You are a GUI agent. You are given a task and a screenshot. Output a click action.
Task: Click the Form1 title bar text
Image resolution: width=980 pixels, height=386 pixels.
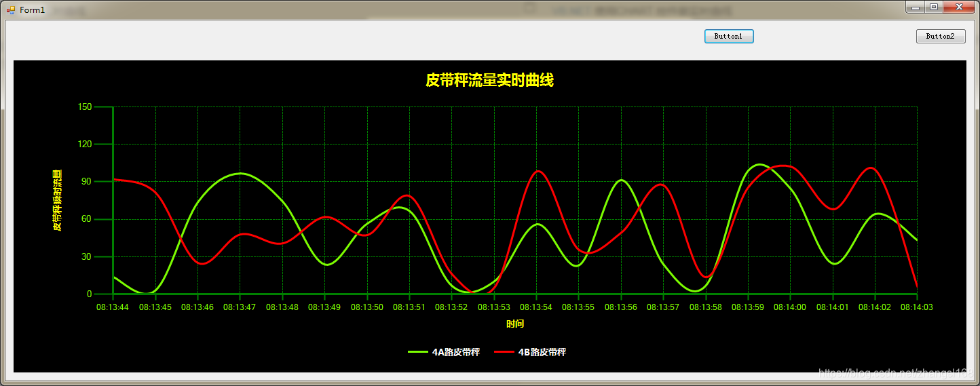coord(32,10)
